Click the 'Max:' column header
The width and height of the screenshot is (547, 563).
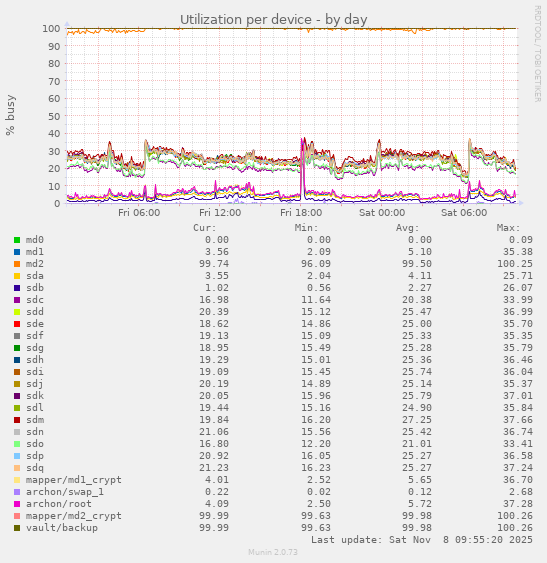pos(509,228)
